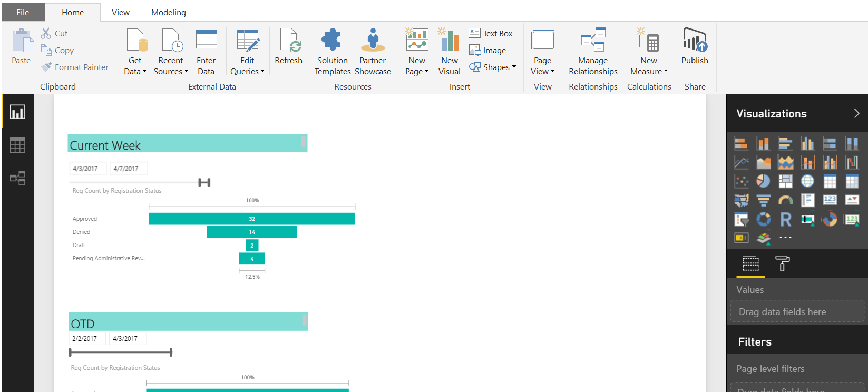Open the Format (paint roller) pane tab
Viewport: 868px width, 392px height.
[x=783, y=263]
